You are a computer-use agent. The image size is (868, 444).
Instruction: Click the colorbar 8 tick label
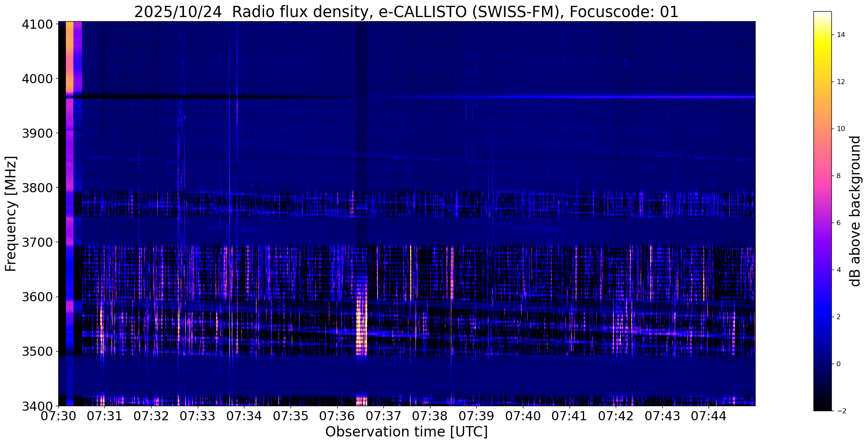tap(839, 176)
